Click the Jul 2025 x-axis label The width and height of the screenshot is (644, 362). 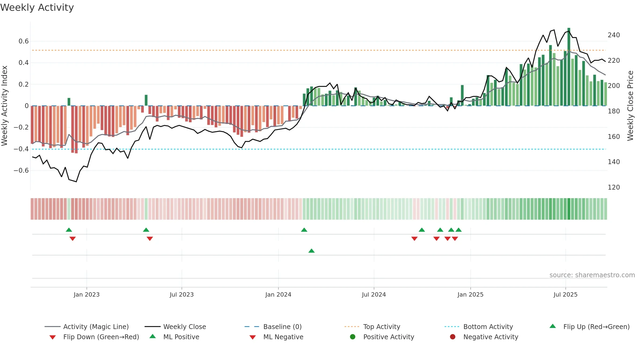point(565,294)
